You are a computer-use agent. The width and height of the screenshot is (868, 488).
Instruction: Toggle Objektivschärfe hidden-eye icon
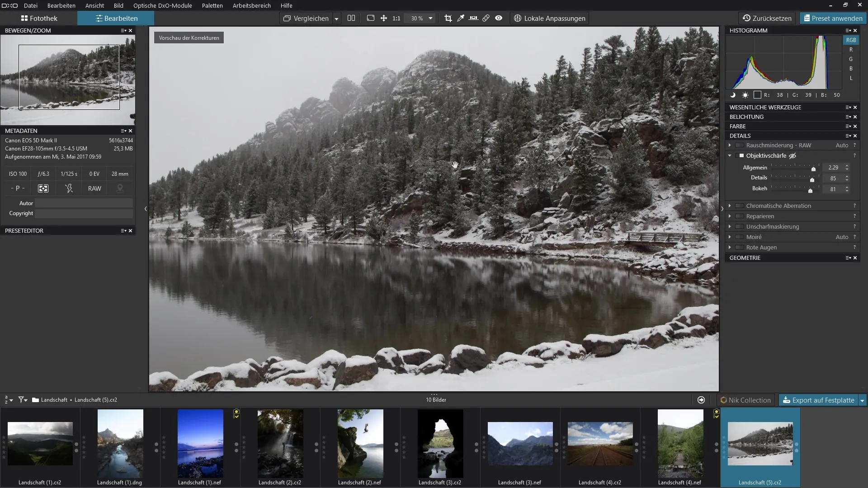(x=793, y=156)
